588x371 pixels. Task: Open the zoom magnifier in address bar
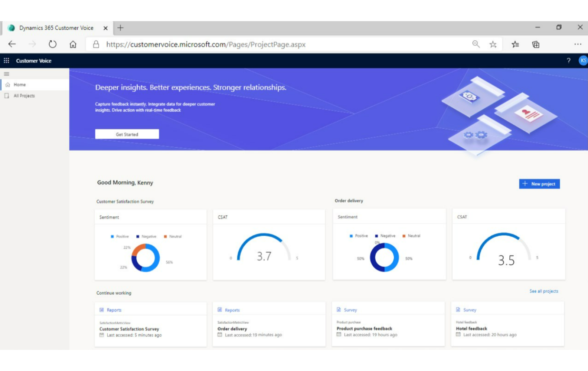(476, 44)
